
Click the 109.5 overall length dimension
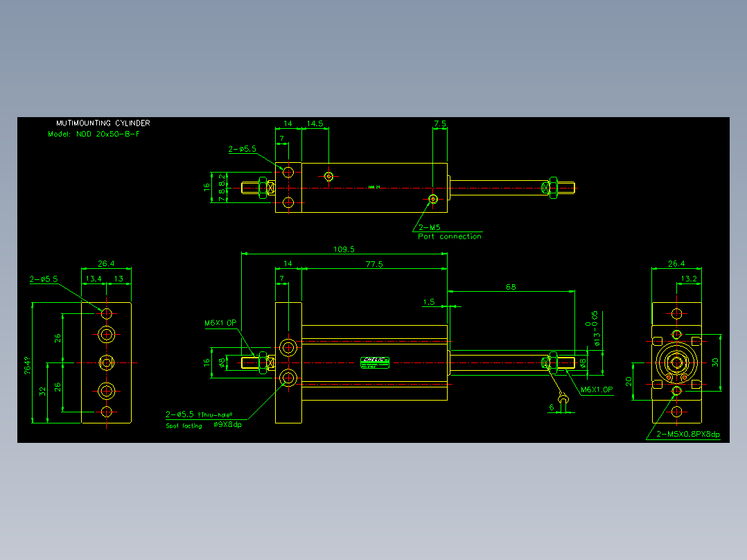pos(344,250)
